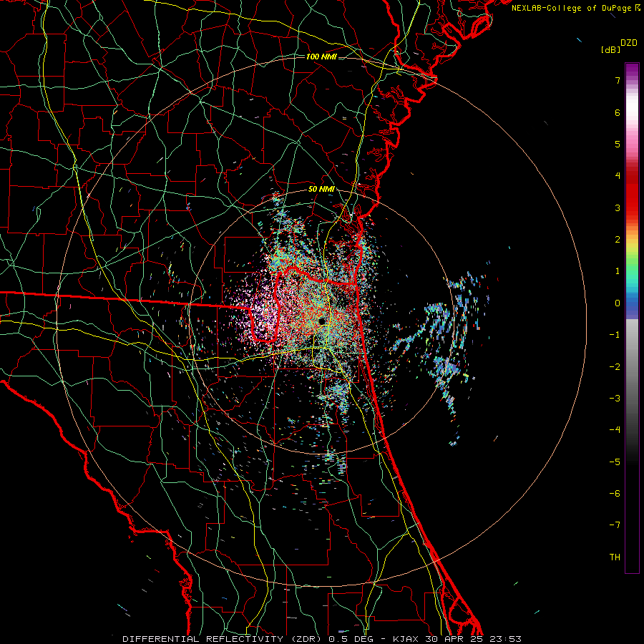Click the '100 NMI' range ring label
Image resolution: width=644 pixels, height=644 pixels.
point(321,57)
